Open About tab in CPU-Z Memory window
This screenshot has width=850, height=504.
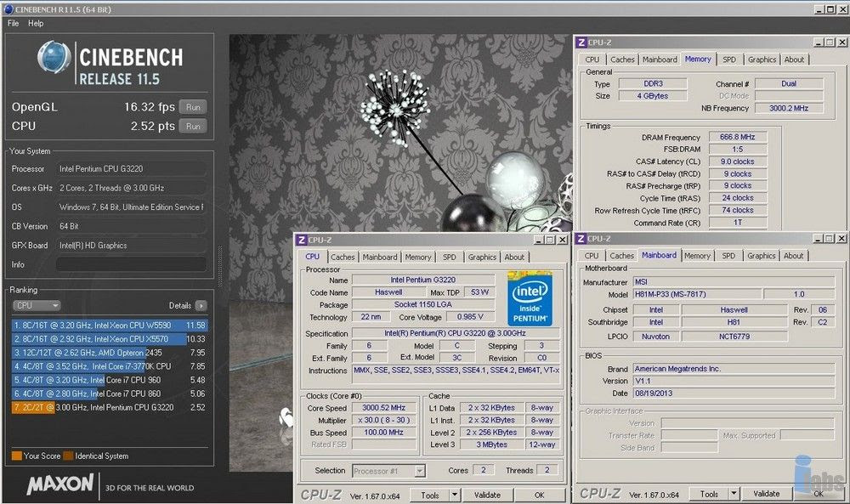[794, 59]
